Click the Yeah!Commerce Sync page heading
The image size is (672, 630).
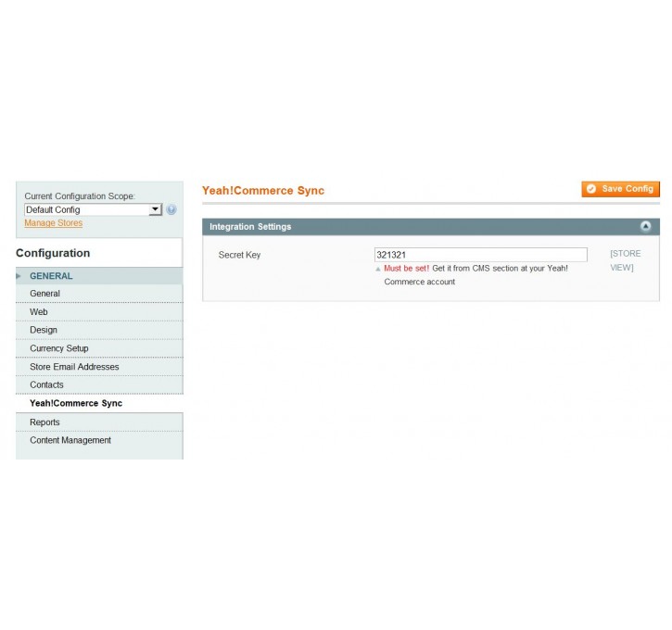[x=263, y=191]
